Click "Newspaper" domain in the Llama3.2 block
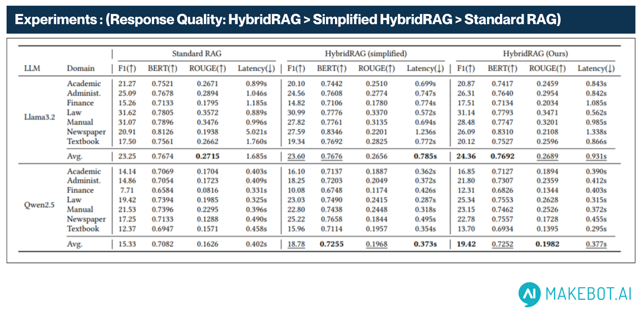The height and width of the screenshot is (323, 644). click(x=87, y=132)
